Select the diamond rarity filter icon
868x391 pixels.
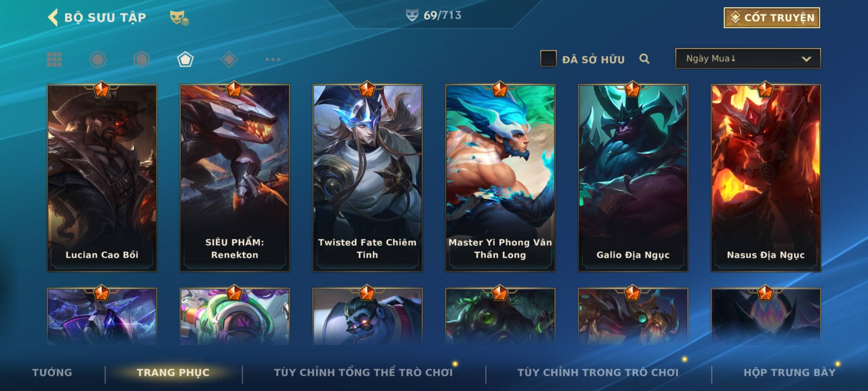pos(229,59)
